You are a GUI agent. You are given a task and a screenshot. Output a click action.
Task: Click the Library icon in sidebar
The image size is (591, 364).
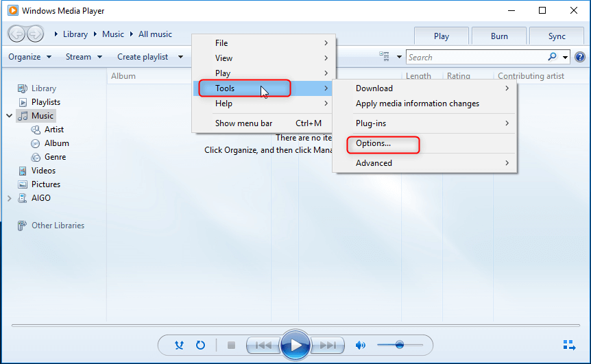click(22, 88)
